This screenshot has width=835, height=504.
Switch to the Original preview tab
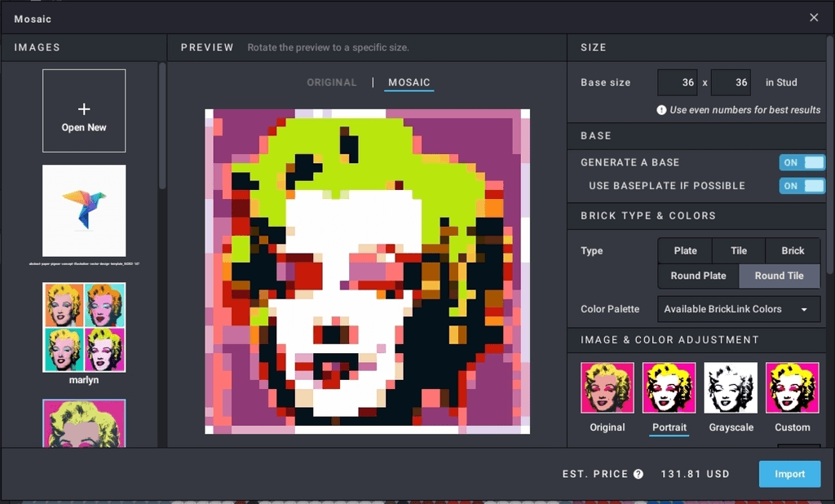pyautogui.click(x=332, y=82)
